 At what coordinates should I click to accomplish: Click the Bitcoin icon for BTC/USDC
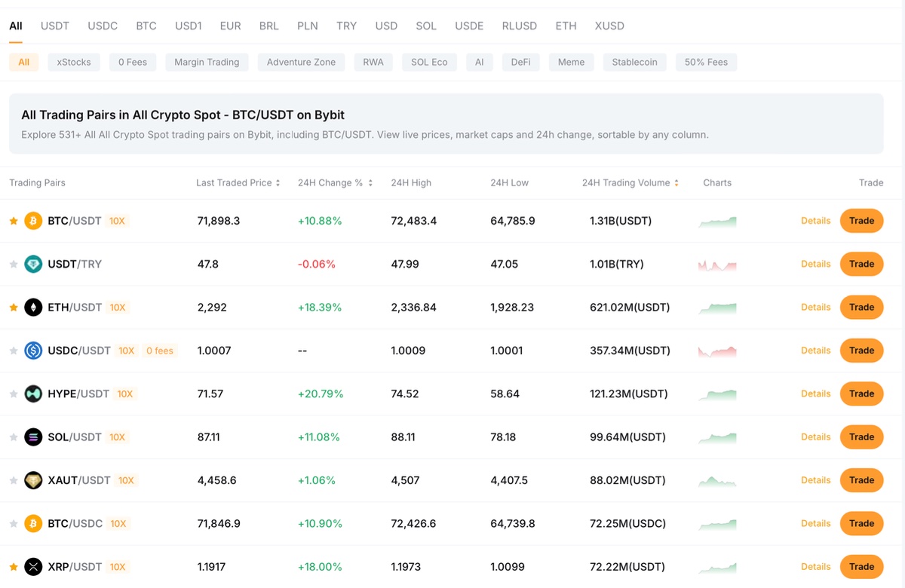pos(33,523)
